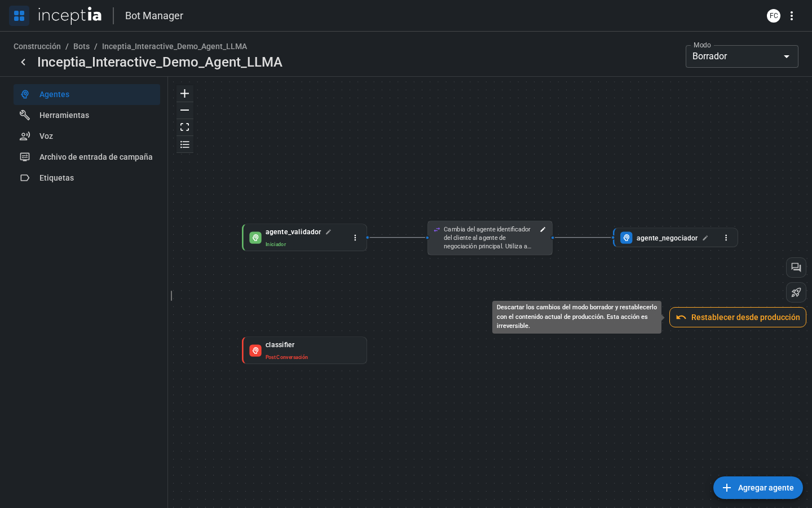
Task: Click the classifier red agent icon
Action: pos(255,351)
